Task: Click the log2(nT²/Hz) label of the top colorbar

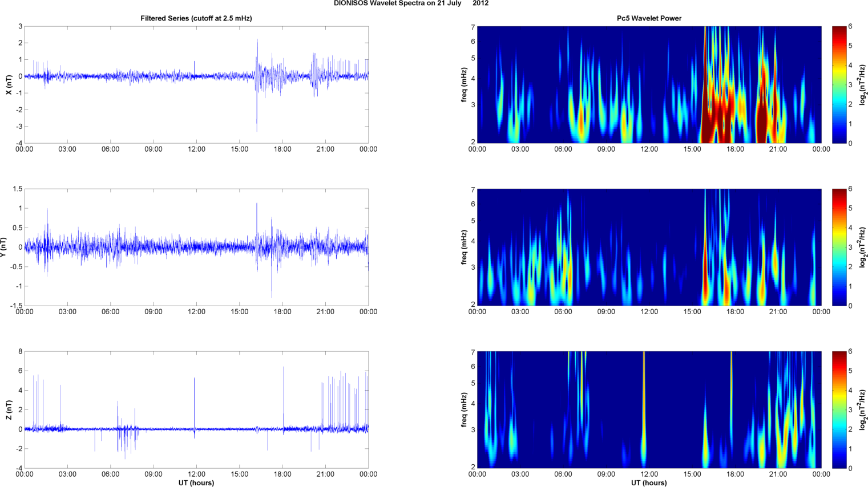Action: (x=863, y=84)
